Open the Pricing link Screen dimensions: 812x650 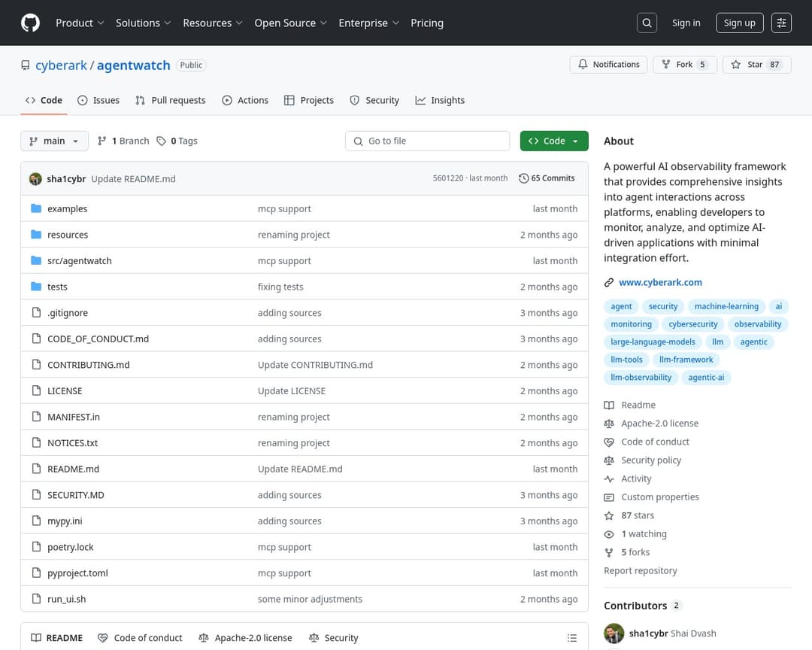427,23
